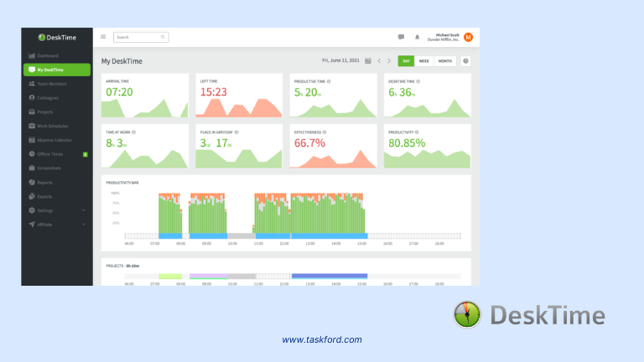This screenshot has width=644, height=362.
Task: Click the Fri, June 11, 2021 date
Action: 340,60
